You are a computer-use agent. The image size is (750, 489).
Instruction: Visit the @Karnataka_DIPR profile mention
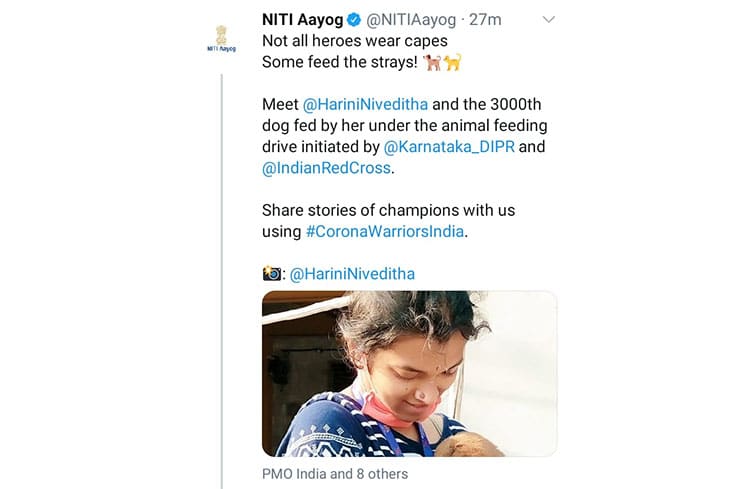click(x=450, y=146)
